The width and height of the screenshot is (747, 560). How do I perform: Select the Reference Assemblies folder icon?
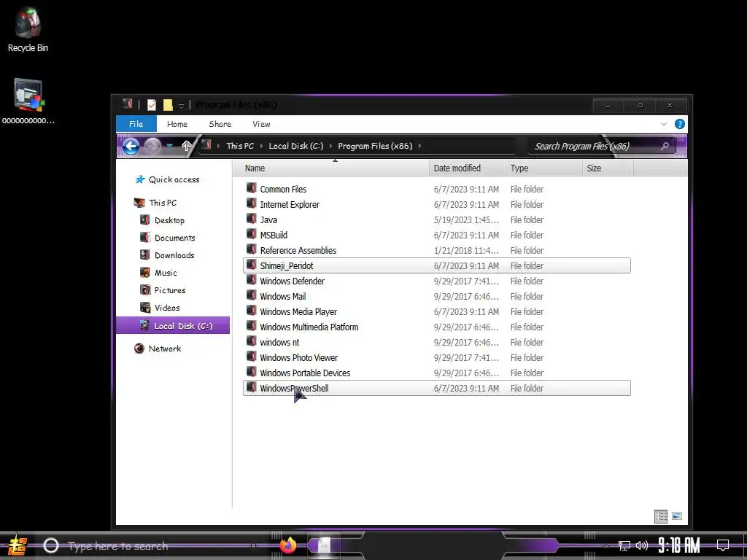(252, 249)
